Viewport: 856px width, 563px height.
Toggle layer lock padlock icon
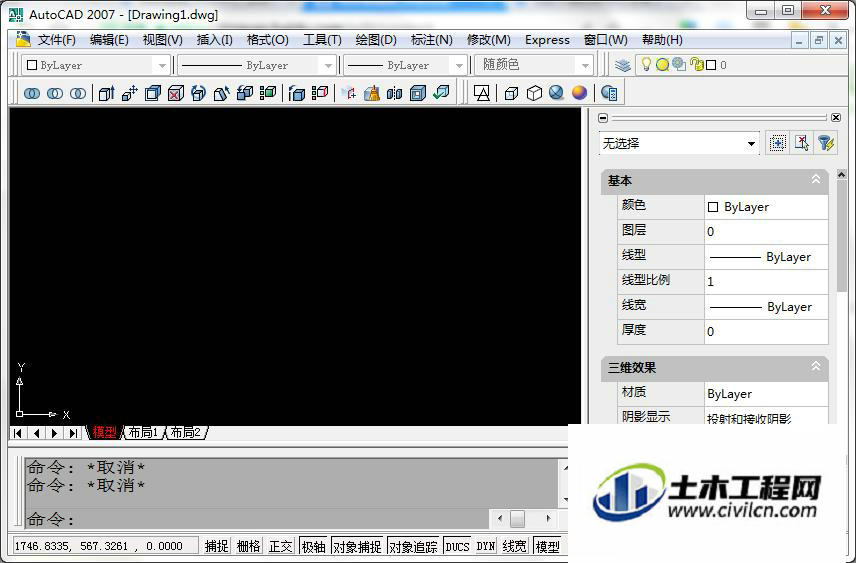697,64
